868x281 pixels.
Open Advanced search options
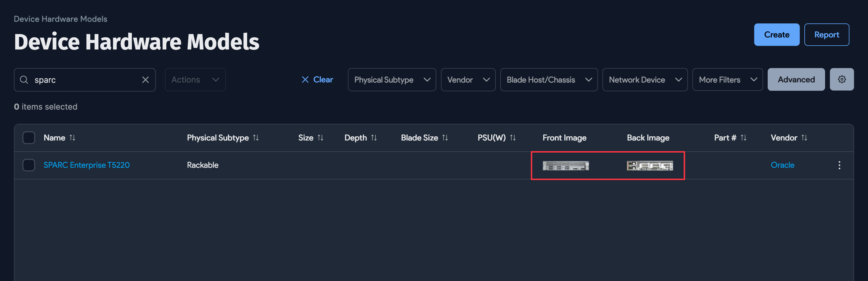(x=796, y=79)
